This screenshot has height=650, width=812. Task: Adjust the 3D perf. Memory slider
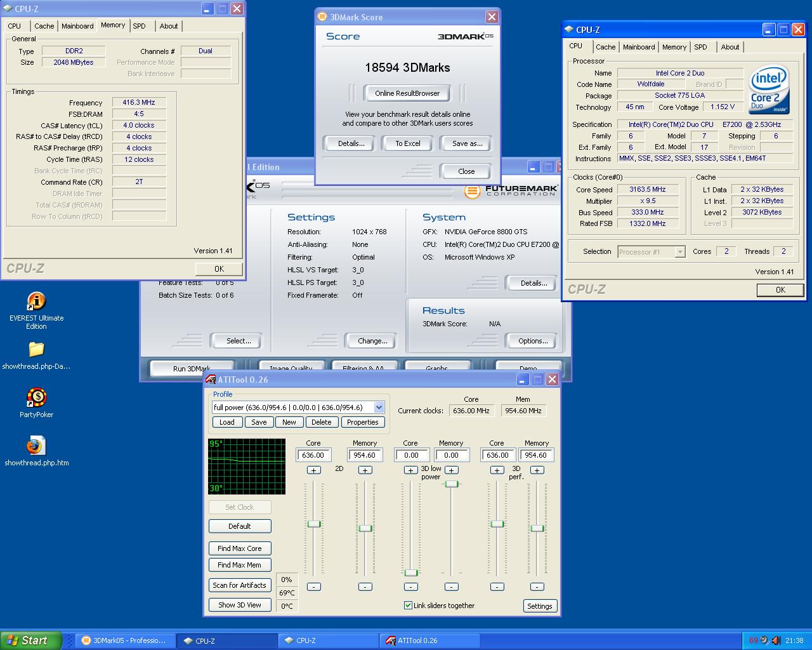click(537, 528)
